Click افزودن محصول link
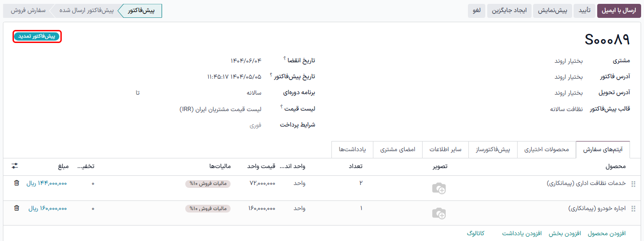Image resolution: width=644 pixels, height=241 pixels. (x=606, y=233)
